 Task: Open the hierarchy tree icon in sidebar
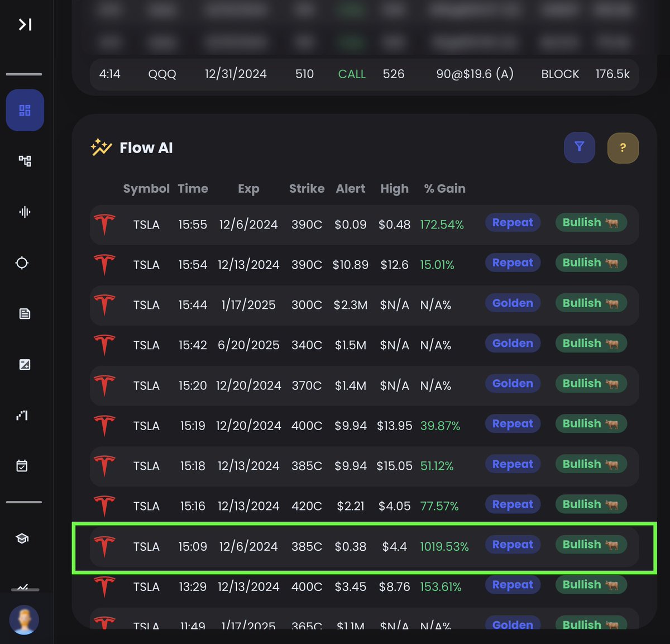coord(25,161)
